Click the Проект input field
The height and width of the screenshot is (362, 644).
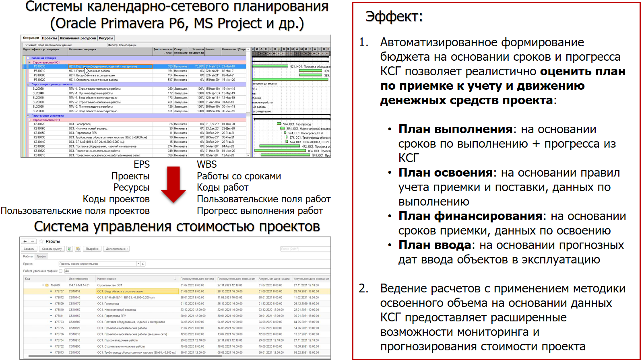click(97, 264)
